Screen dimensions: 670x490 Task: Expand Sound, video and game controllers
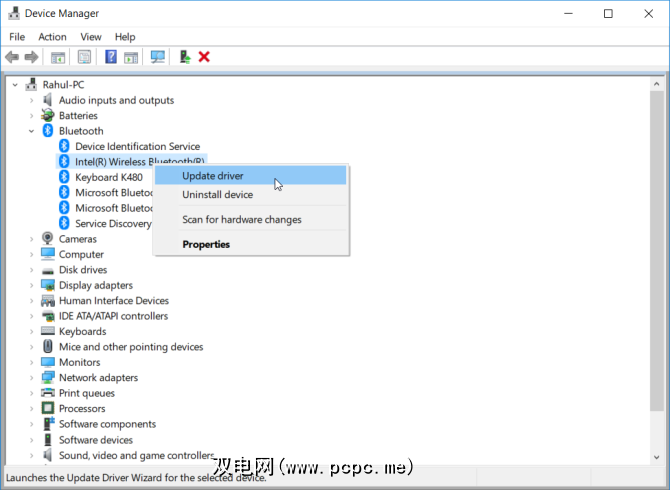click(x=31, y=455)
